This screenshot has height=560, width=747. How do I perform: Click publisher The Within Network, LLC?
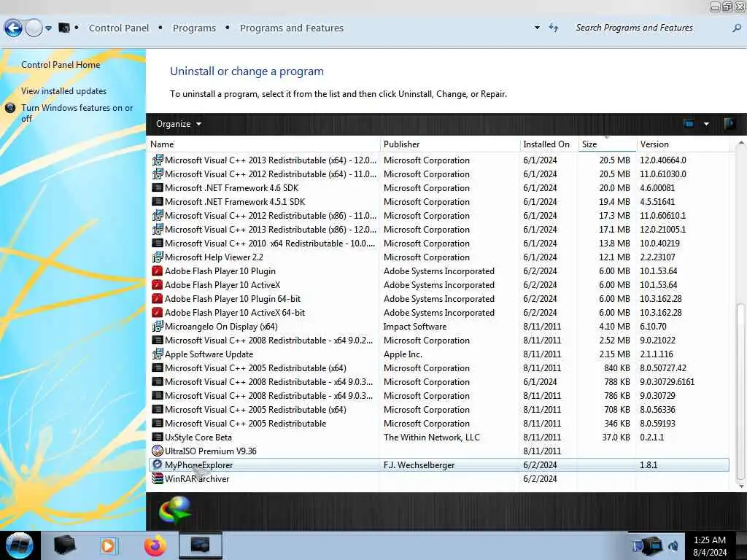coord(432,437)
